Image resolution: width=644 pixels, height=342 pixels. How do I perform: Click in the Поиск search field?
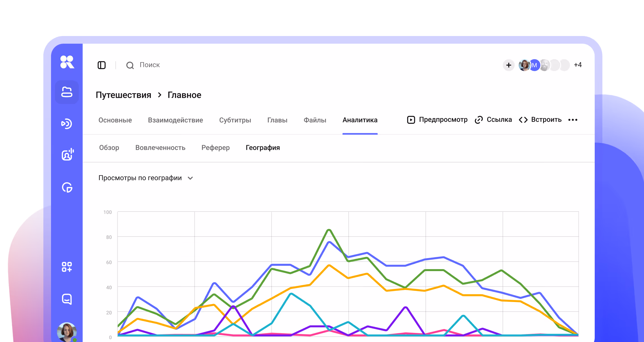(150, 65)
